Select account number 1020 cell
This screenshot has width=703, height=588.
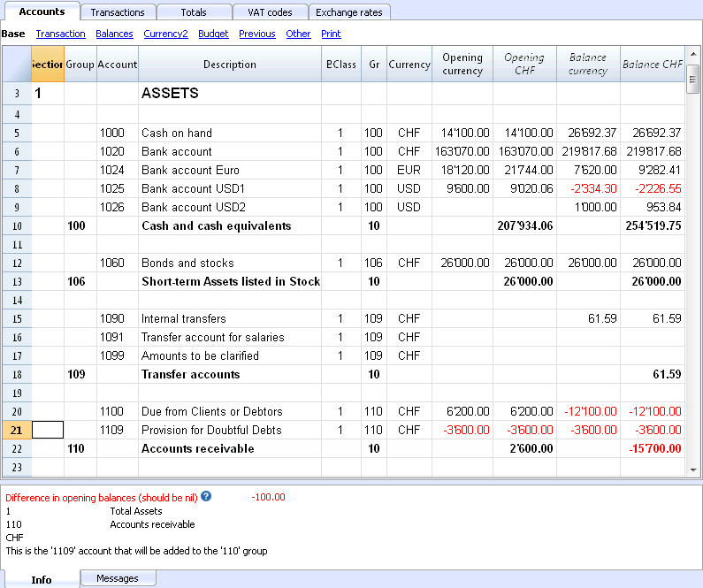point(118,151)
